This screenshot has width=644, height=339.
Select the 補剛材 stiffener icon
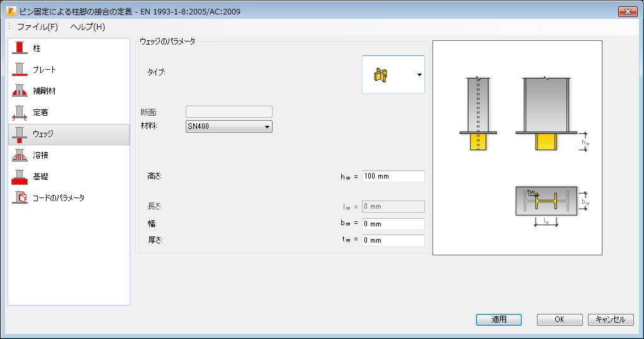tap(20, 91)
